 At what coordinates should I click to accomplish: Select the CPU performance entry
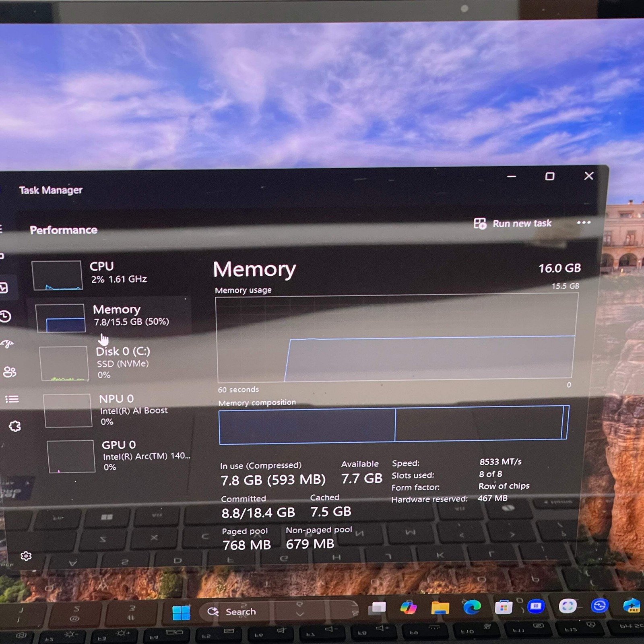click(x=109, y=275)
